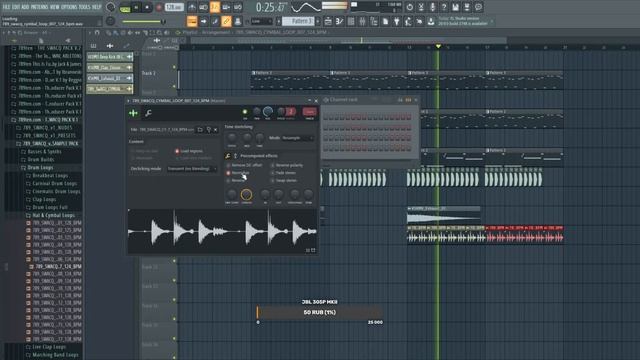Open the TOOLS menu

pyautogui.click(x=84, y=7)
